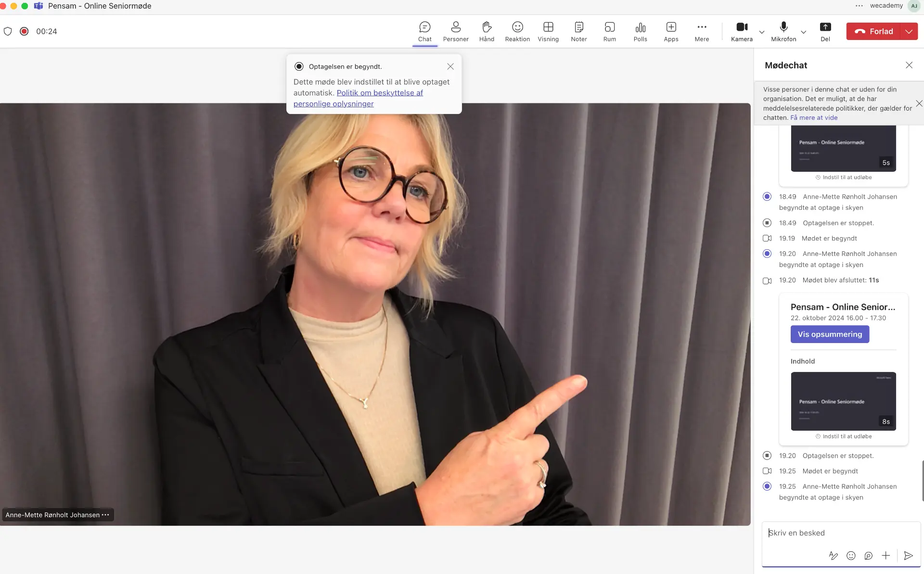Open the 5s recording thumbnail
The height and width of the screenshot is (574, 924).
pyautogui.click(x=843, y=149)
